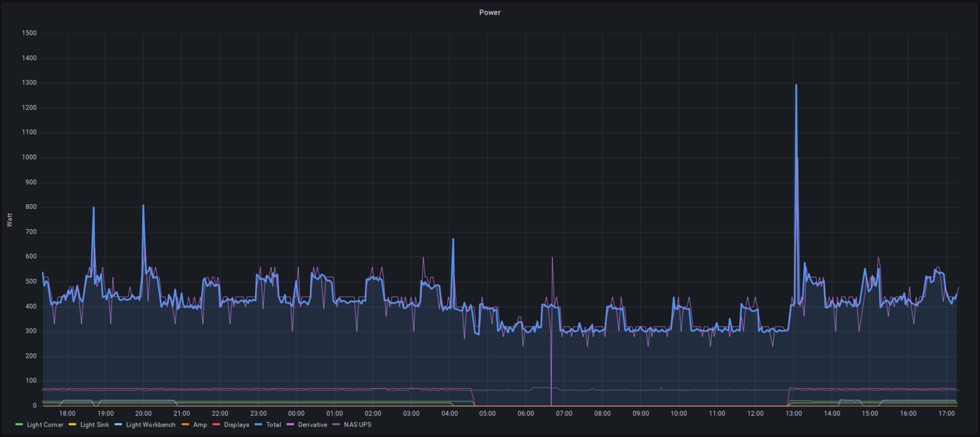Click the orange Amp color swatch

(185, 425)
